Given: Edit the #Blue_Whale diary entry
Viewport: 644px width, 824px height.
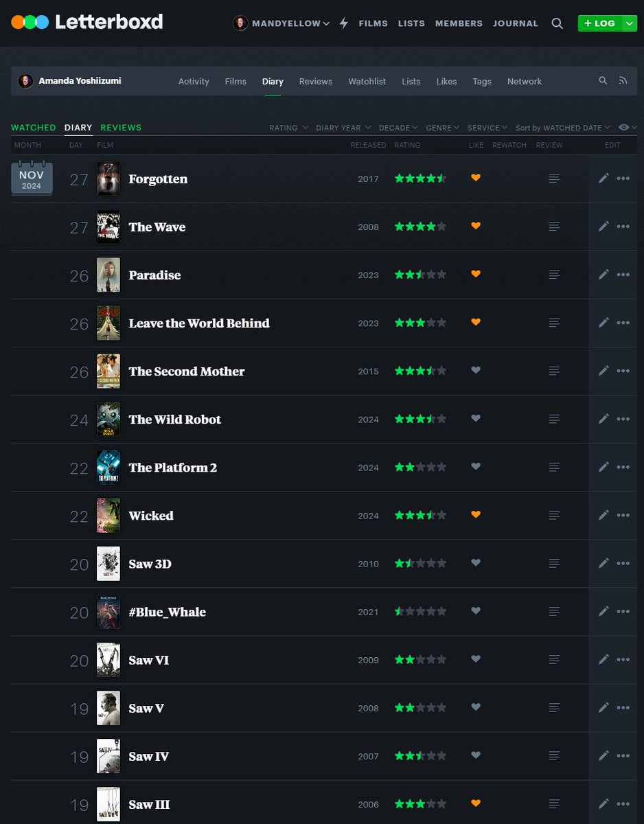Looking at the screenshot, I should (x=603, y=611).
